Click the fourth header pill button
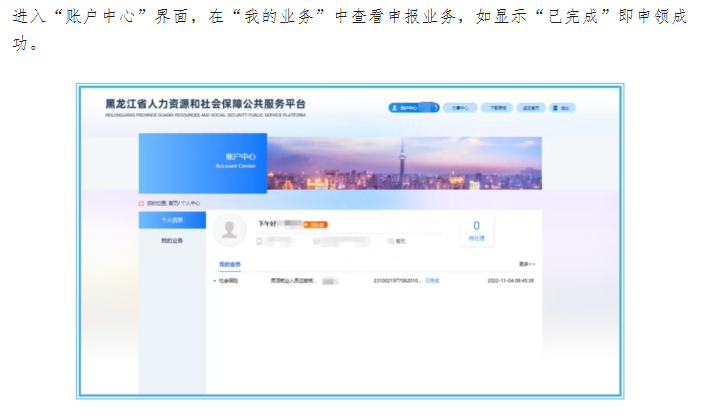Viewport: 701px width, 420px height. pos(531,108)
